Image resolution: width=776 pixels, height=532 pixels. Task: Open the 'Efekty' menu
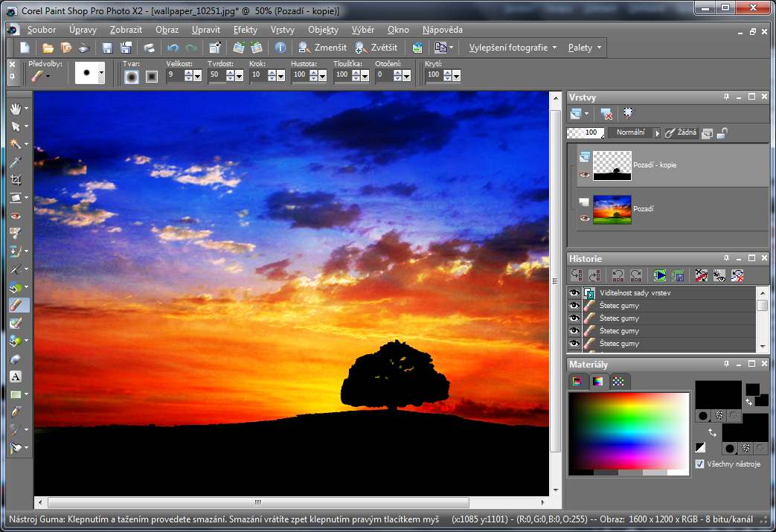pos(245,30)
